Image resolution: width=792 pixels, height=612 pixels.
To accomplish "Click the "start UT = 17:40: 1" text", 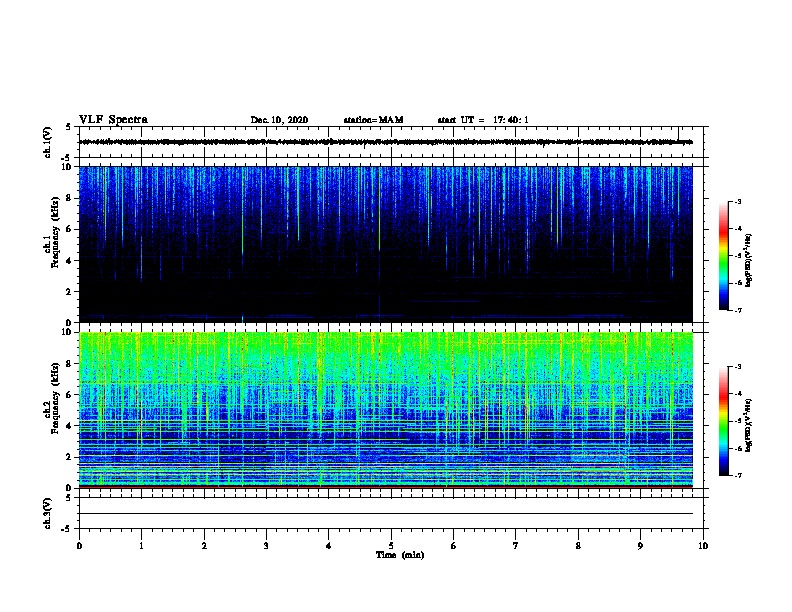I will (483, 120).
